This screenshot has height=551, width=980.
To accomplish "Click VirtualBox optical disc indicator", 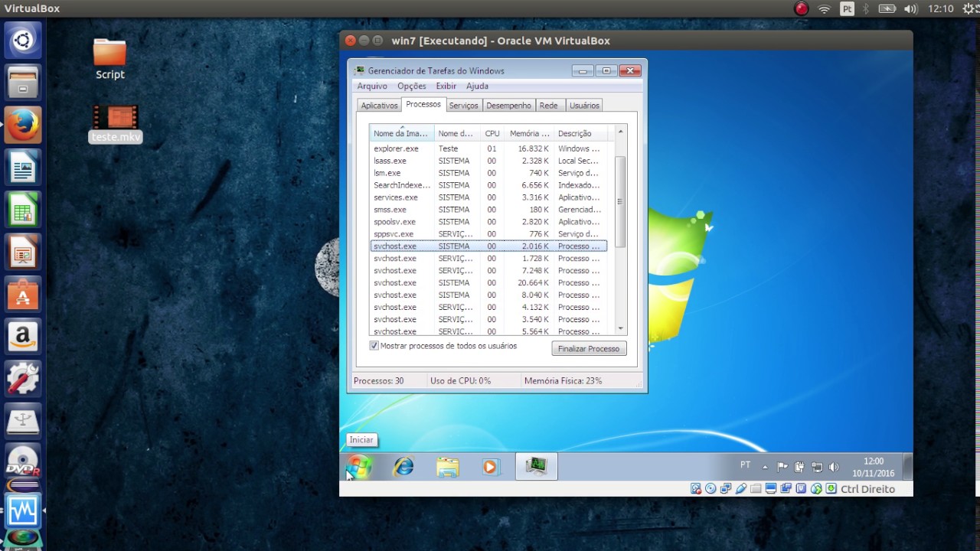I will click(x=710, y=489).
